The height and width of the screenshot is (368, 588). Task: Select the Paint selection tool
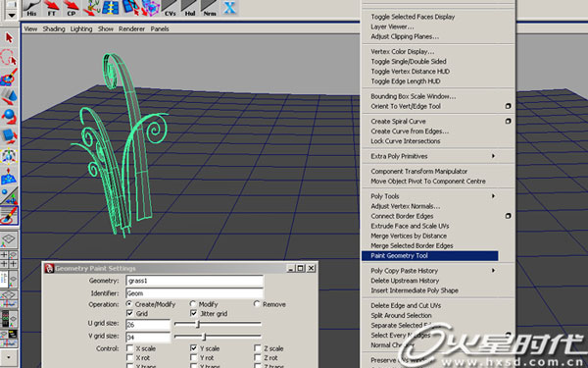[9, 77]
